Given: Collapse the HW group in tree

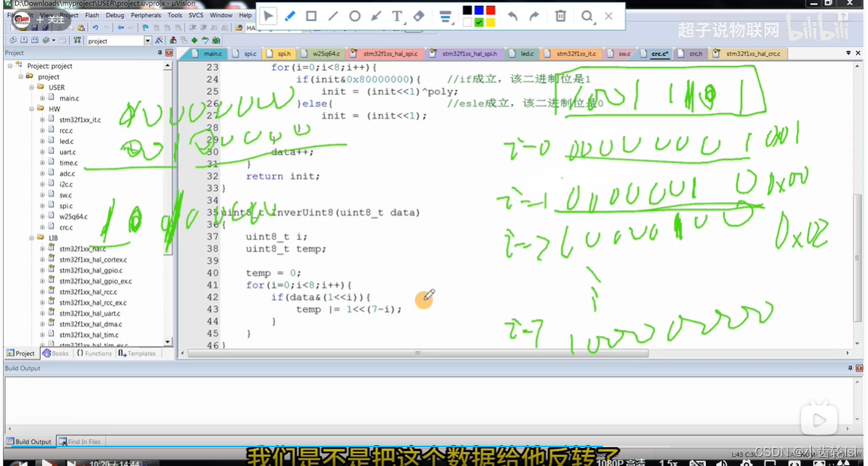Looking at the screenshot, I should point(32,109).
